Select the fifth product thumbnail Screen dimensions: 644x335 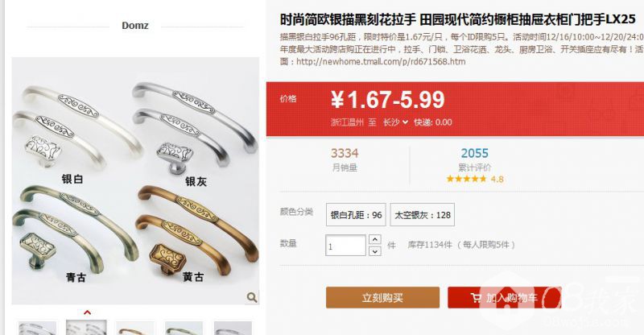[233, 328]
